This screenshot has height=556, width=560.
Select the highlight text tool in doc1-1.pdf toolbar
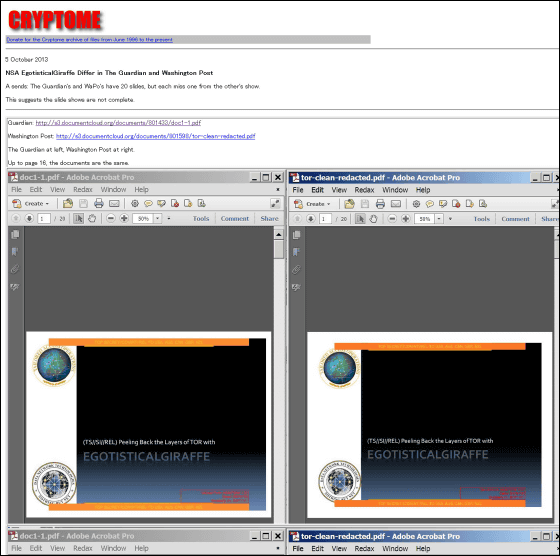[161, 204]
